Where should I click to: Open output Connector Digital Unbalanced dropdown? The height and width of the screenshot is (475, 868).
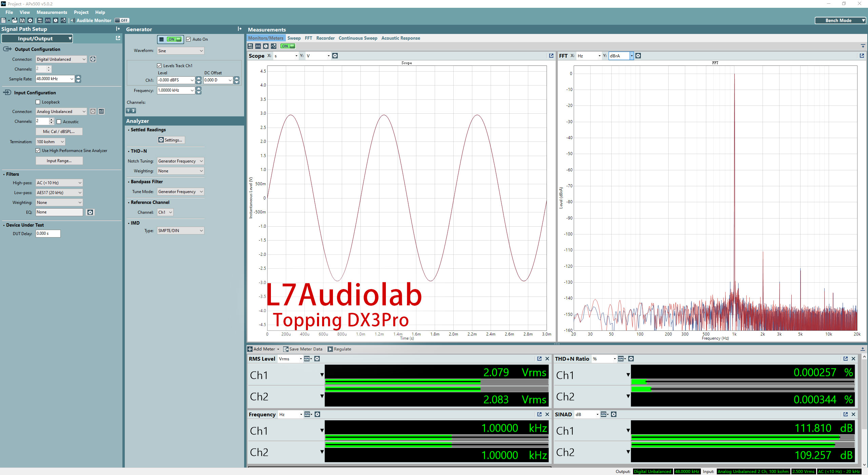pos(61,59)
